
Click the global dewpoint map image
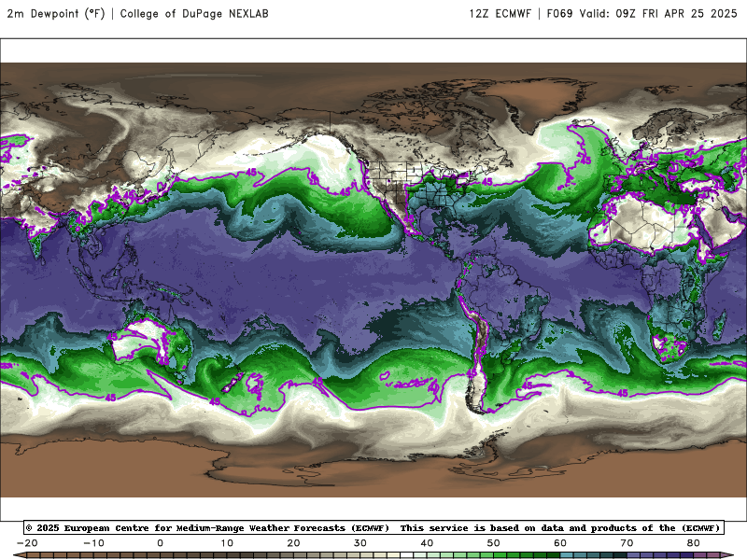(x=373, y=279)
